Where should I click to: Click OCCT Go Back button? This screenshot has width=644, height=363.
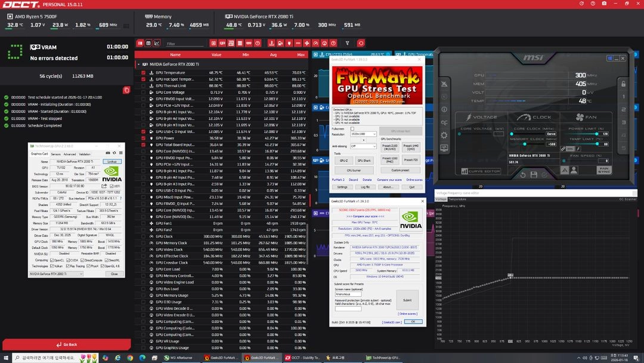[67, 344]
